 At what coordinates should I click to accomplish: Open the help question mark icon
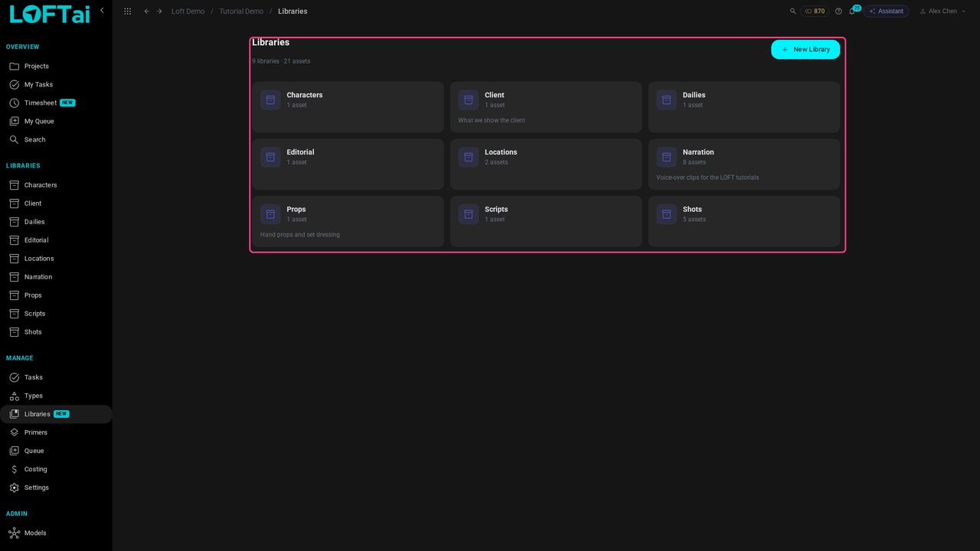coord(838,11)
